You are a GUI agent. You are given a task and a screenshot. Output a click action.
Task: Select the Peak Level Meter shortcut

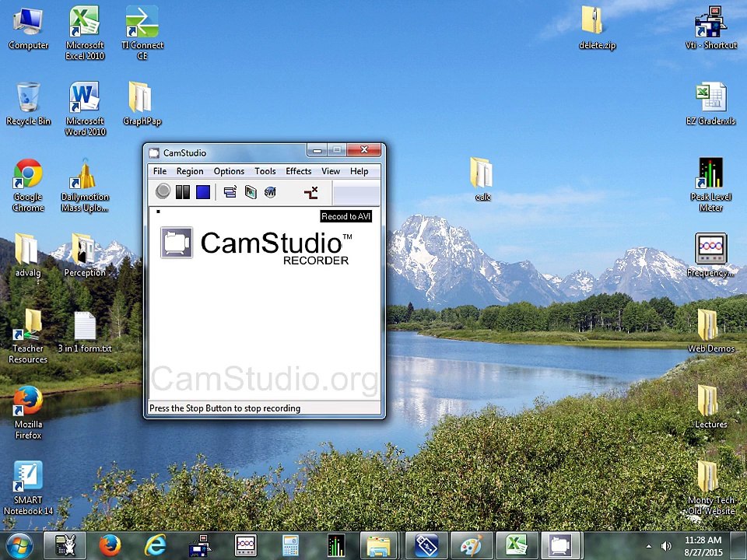[x=710, y=185]
